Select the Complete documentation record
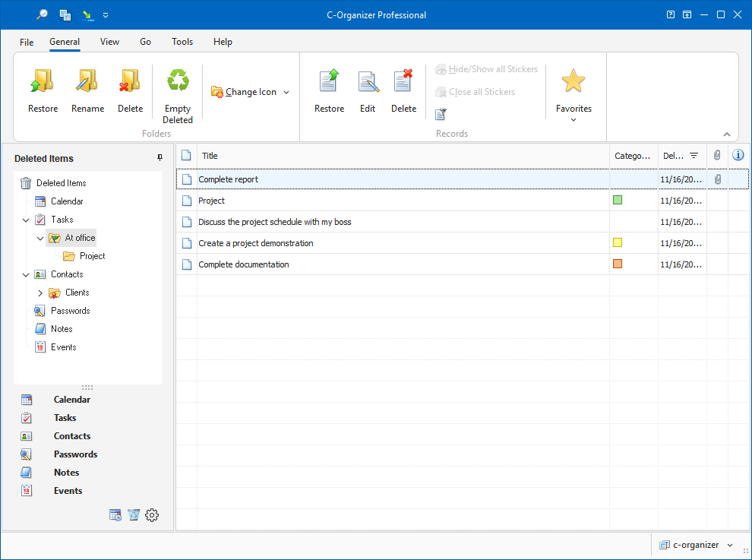 [462, 264]
